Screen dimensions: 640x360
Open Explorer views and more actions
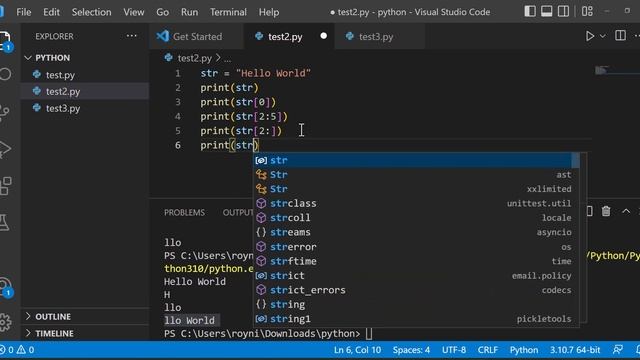pos(131,36)
